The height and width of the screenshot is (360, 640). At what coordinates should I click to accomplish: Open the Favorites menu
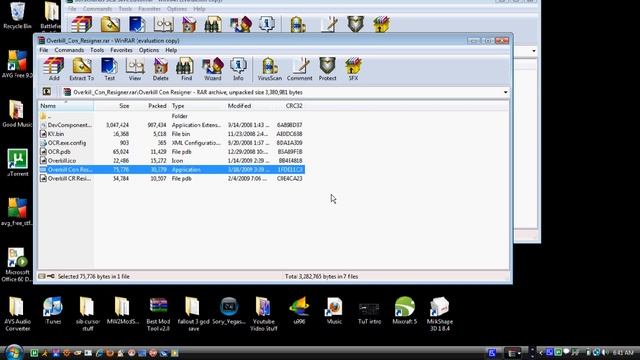coord(121,50)
